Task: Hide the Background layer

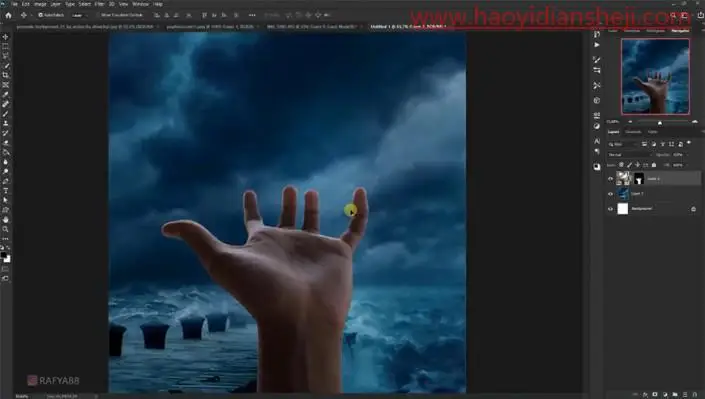Action: 610,209
